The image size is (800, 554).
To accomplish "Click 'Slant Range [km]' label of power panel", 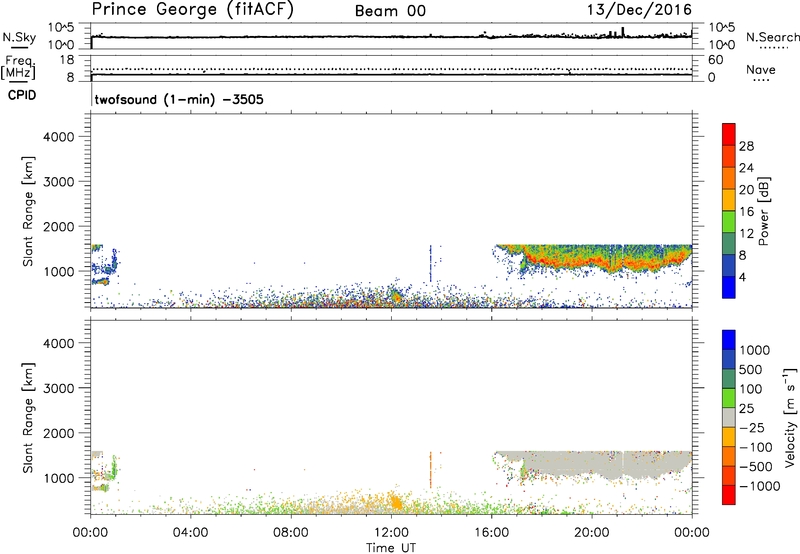I will pyautogui.click(x=28, y=211).
